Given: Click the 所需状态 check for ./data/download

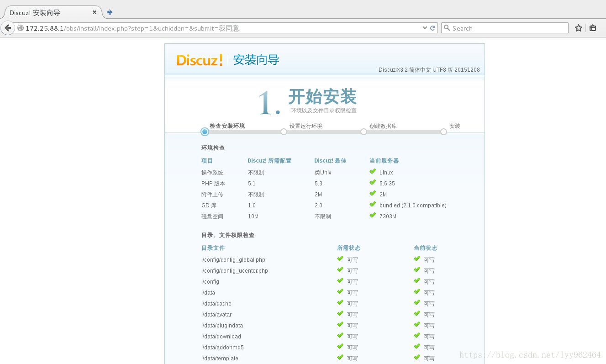Looking at the screenshot, I should click(340, 336).
